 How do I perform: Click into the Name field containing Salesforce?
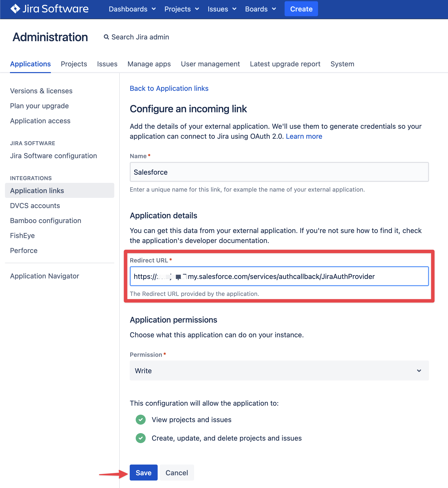coord(279,172)
